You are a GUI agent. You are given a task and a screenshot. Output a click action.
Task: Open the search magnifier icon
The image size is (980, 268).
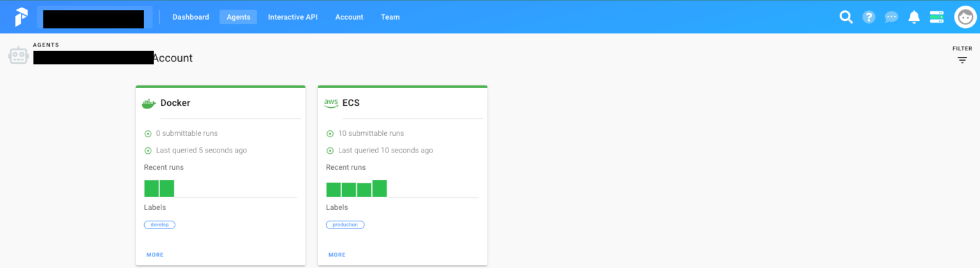[x=846, y=17]
